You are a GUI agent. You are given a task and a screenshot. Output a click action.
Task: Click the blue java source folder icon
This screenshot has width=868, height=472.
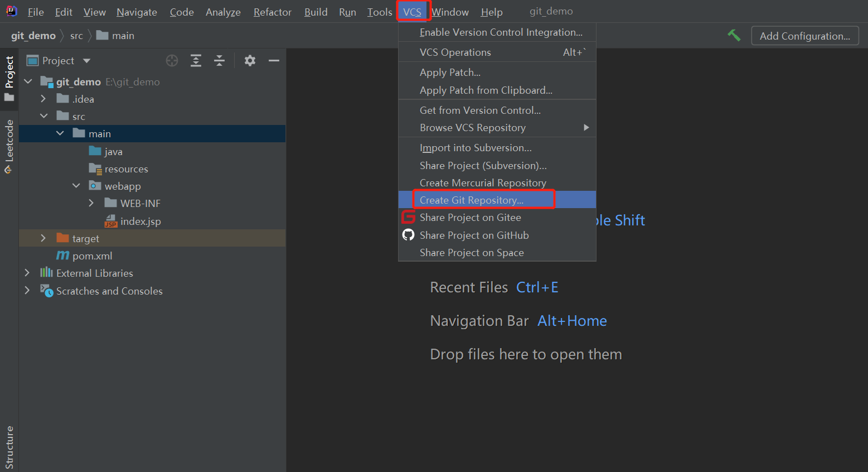tap(95, 151)
